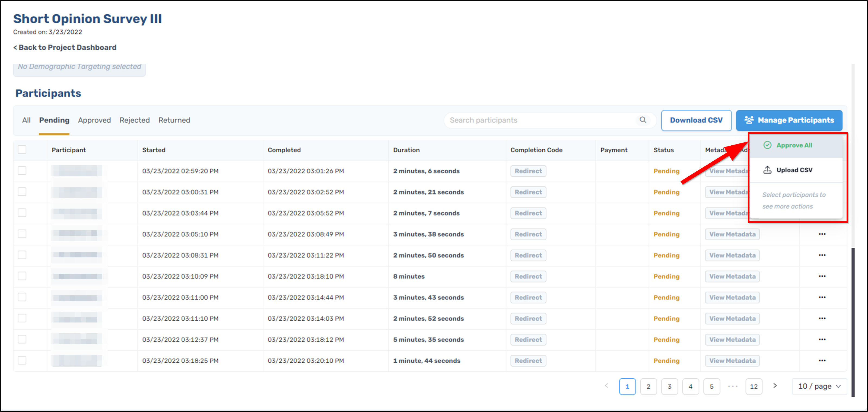
Task: Go to page 2
Action: [648, 387]
